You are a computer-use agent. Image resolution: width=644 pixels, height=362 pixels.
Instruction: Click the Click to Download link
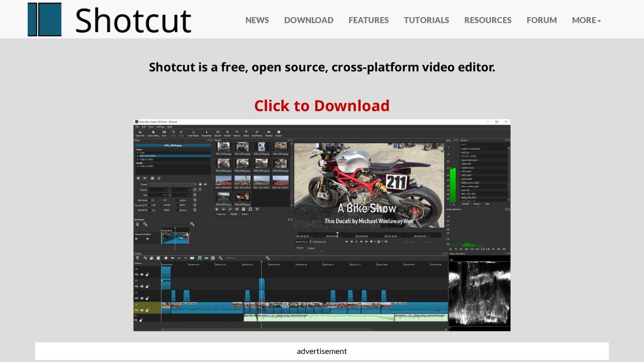(x=322, y=106)
